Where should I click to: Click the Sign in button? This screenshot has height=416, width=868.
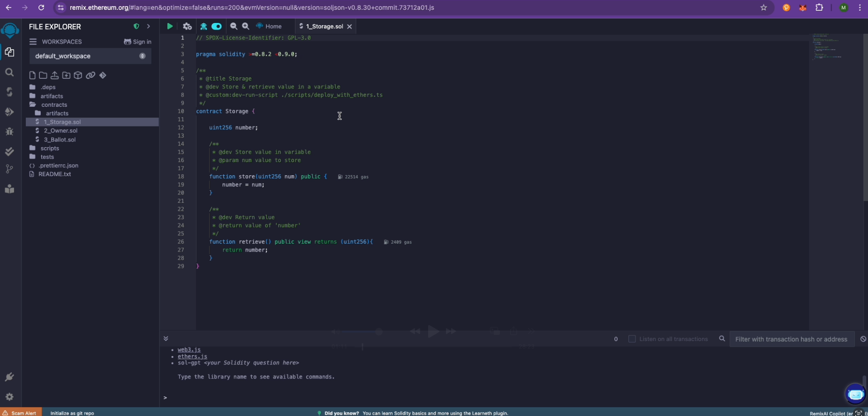tap(137, 42)
